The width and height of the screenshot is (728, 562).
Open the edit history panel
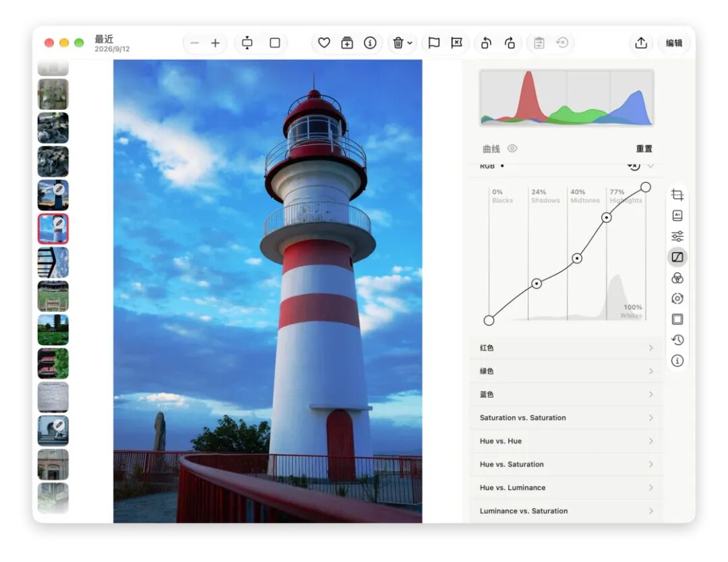[677, 340]
